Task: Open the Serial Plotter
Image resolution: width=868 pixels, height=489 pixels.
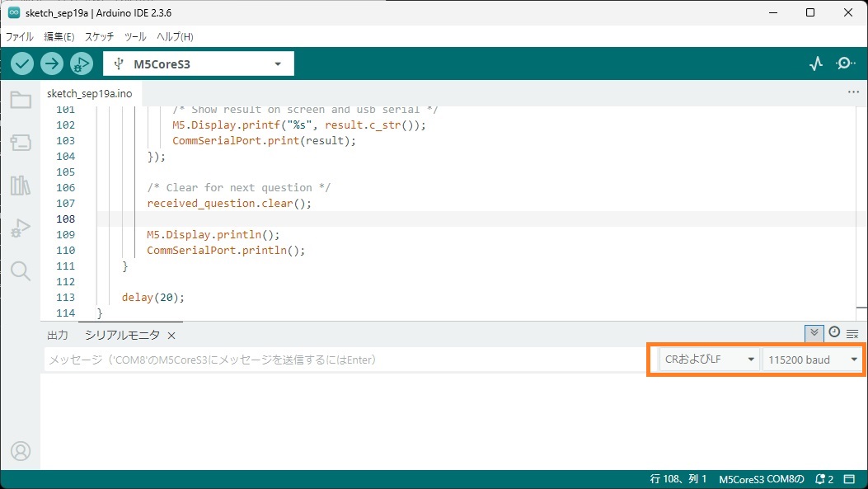Action: point(816,63)
